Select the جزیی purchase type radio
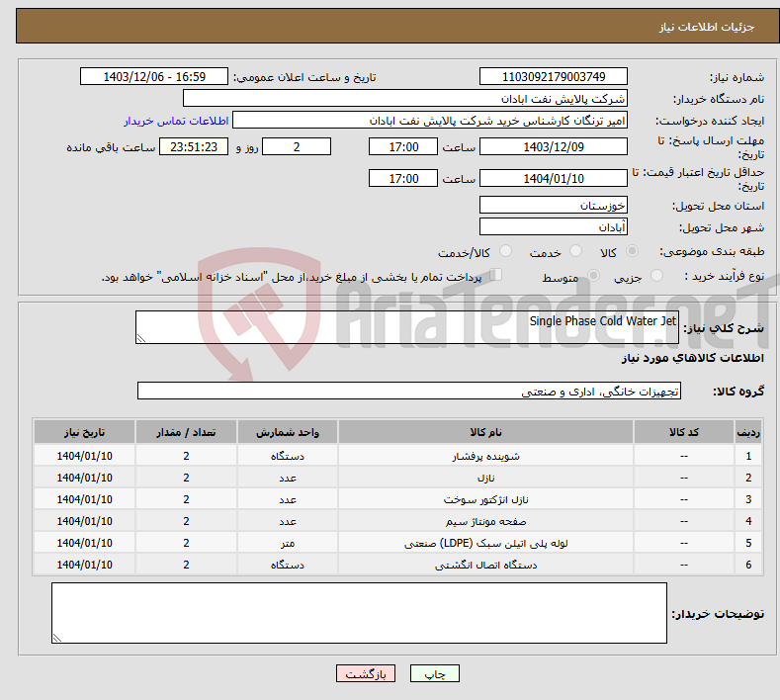Image resolution: width=780 pixels, height=700 pixels. tap(656, 276)
